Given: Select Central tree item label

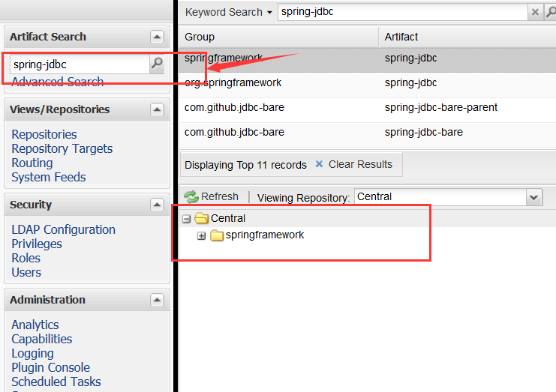Looking at the screenshot, I should tap(228, 218).
